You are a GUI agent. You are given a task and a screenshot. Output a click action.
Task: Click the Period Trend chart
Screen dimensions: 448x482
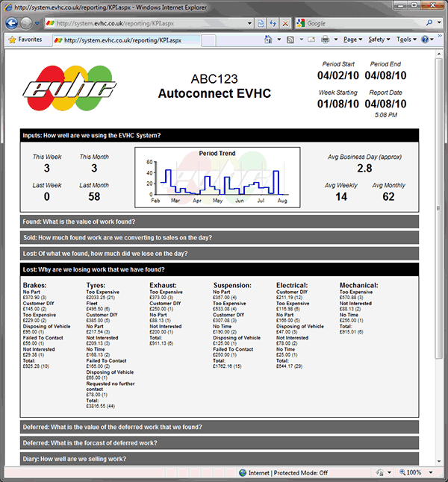pos(217,177)
